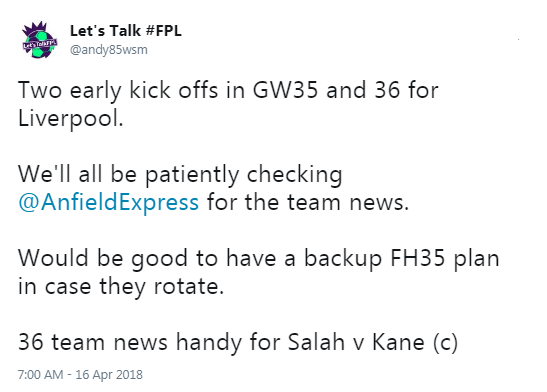
Task: Click the 7:00 AM timestamp
Action: (40, 375)
